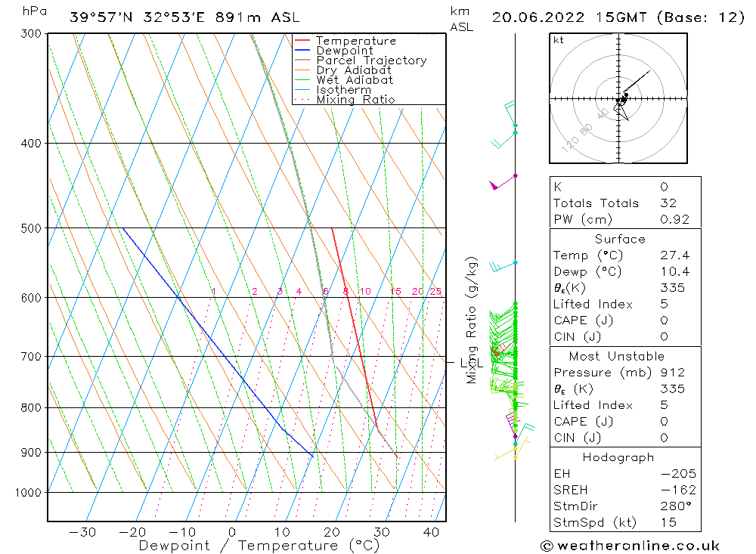Click the 'Most Unstable' section heading
The height and width of the screenshot is (554, 756).
(x=617, y=356)
